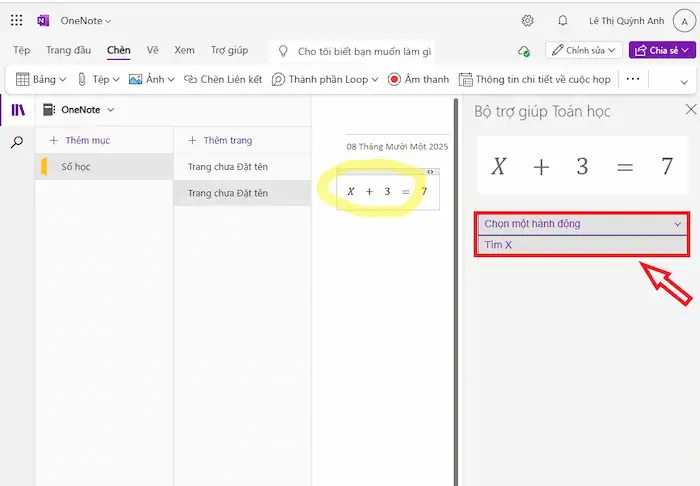This screenshot has width=700, height=486.
Task: Open Thông tin chi tiết về cuộc họp
Action: tap(534, 79)
